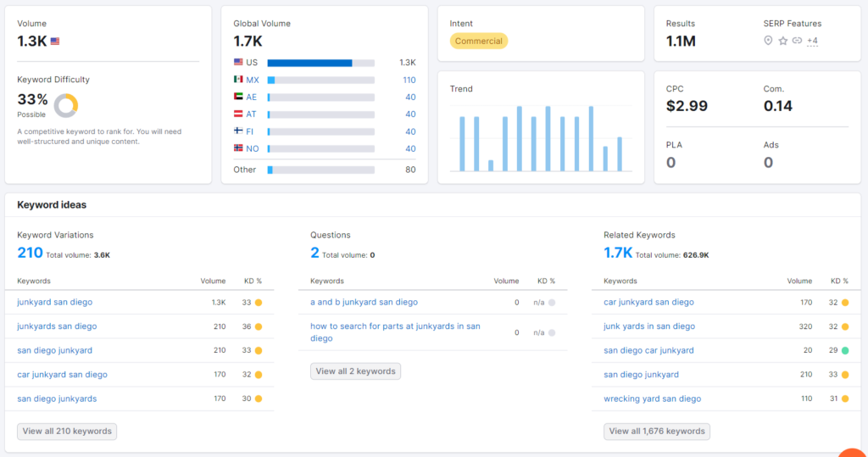Open the AT country link
This screenshot has width=868, height=457.
[x=251, y=114]
